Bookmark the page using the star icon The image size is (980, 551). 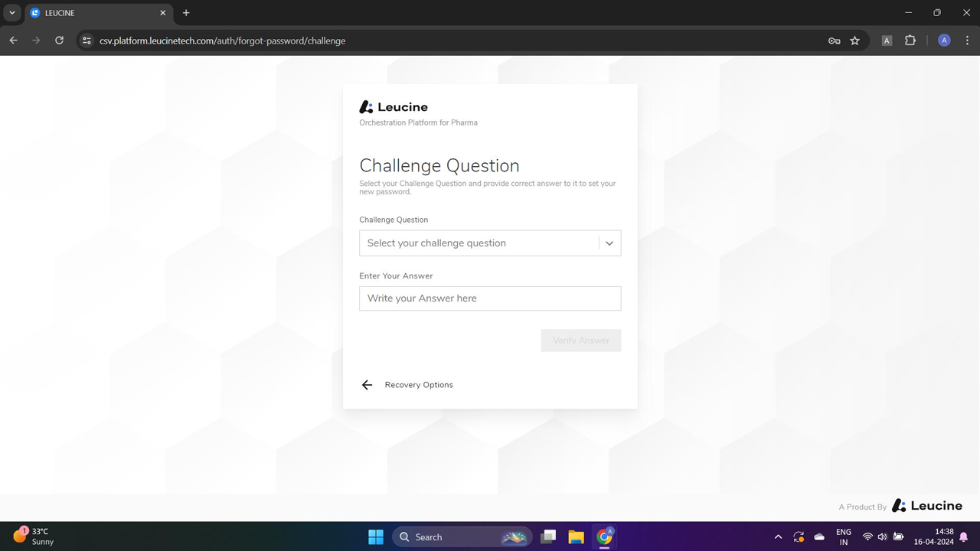coord(854,41)
